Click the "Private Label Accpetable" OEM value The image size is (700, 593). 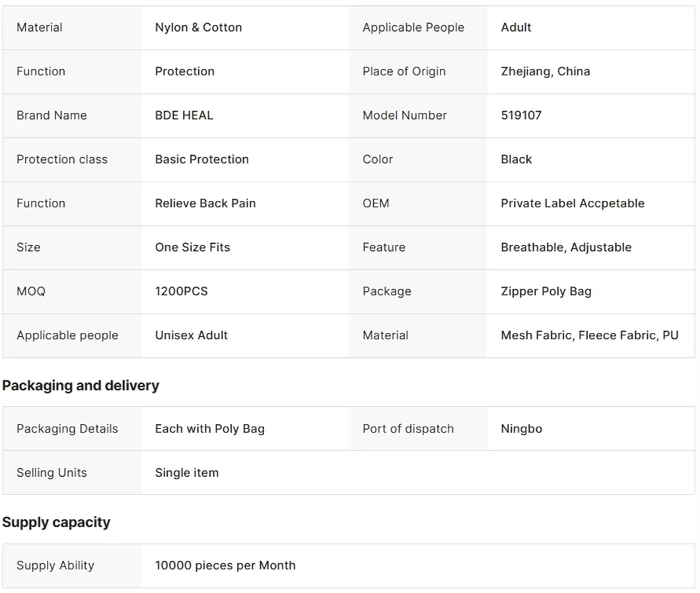[x=572, y=203]
